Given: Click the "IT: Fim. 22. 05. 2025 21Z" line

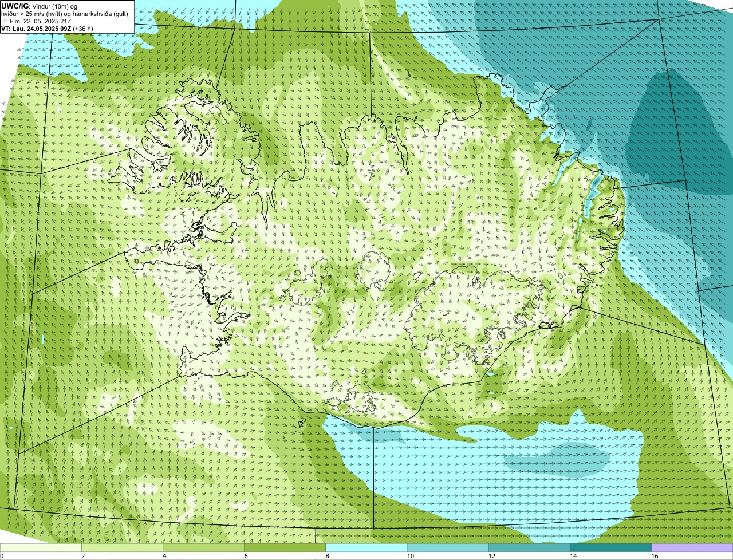Looking at the screenshot, I should [x=36, y=21].
